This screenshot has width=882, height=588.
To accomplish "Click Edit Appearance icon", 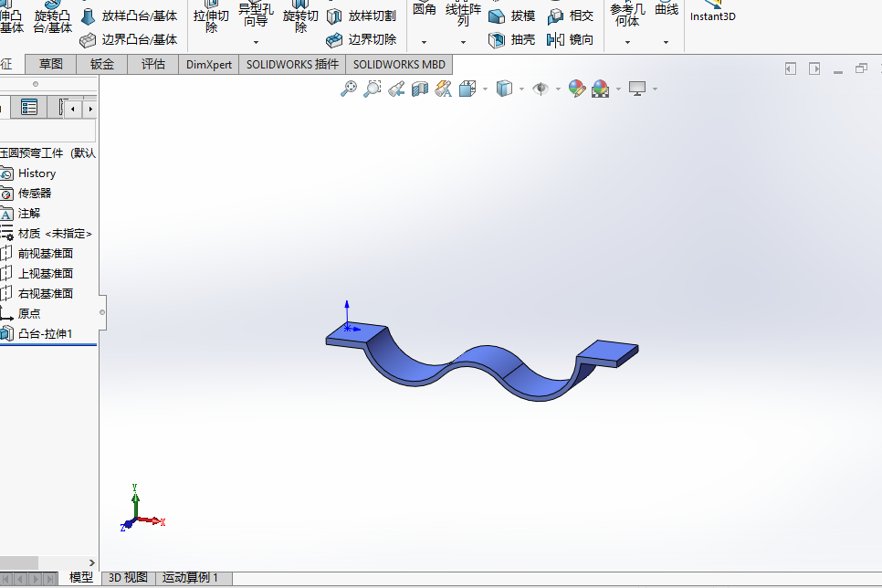I will (576, 89).
